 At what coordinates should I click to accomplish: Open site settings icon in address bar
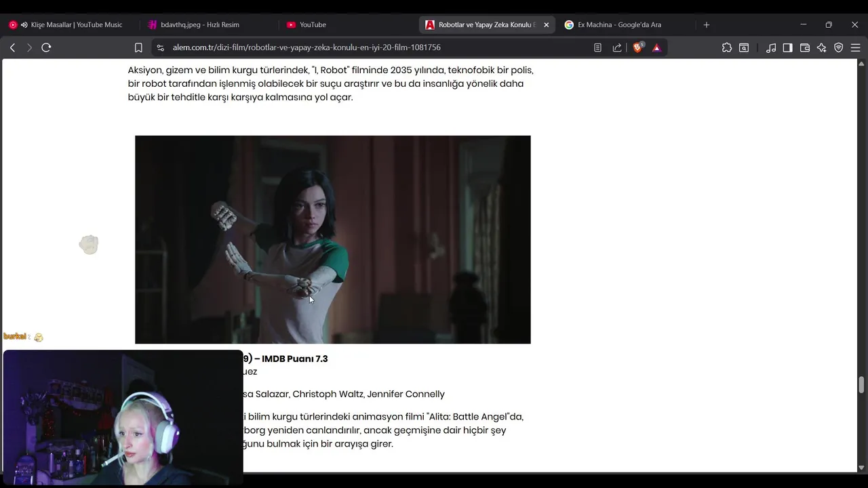[x=160, y=47]
